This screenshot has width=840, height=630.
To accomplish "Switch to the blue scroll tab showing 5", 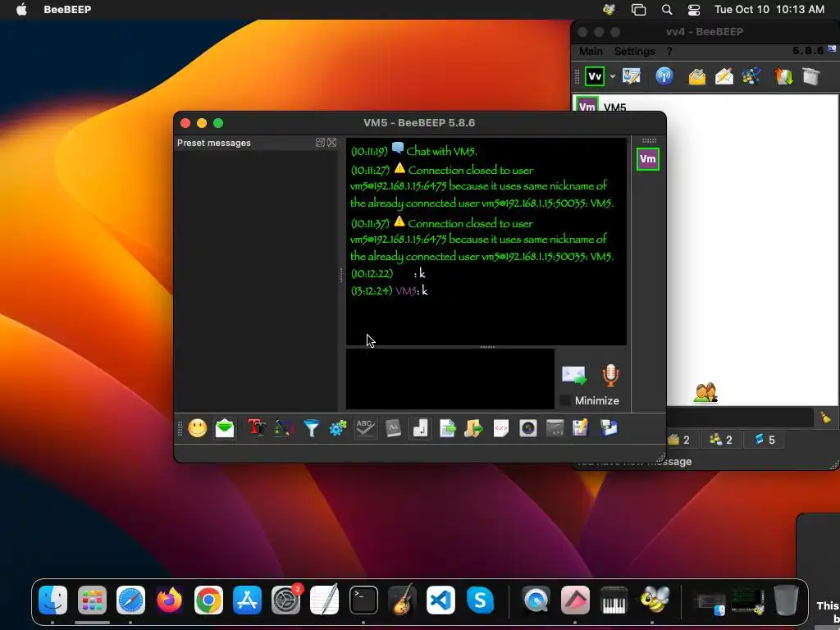I will pos(765,440).
